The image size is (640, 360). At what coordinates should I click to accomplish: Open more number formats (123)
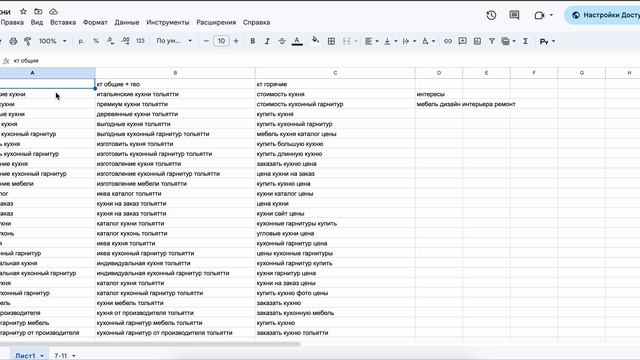pyautogui.click(x=140, y=41)
